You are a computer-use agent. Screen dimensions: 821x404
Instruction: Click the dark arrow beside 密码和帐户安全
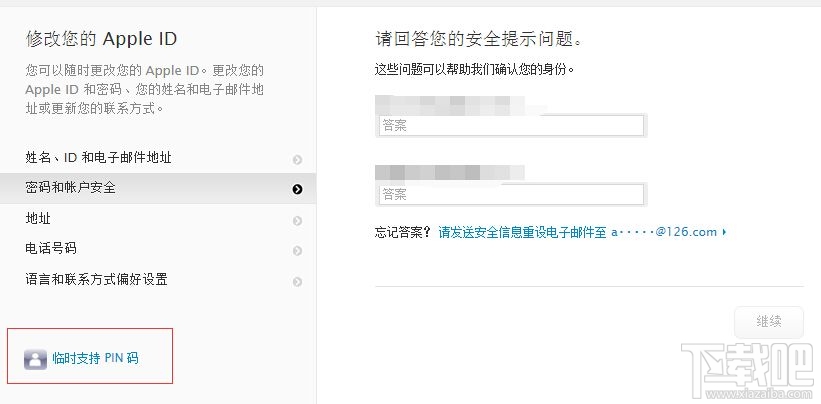coord(297,188)
